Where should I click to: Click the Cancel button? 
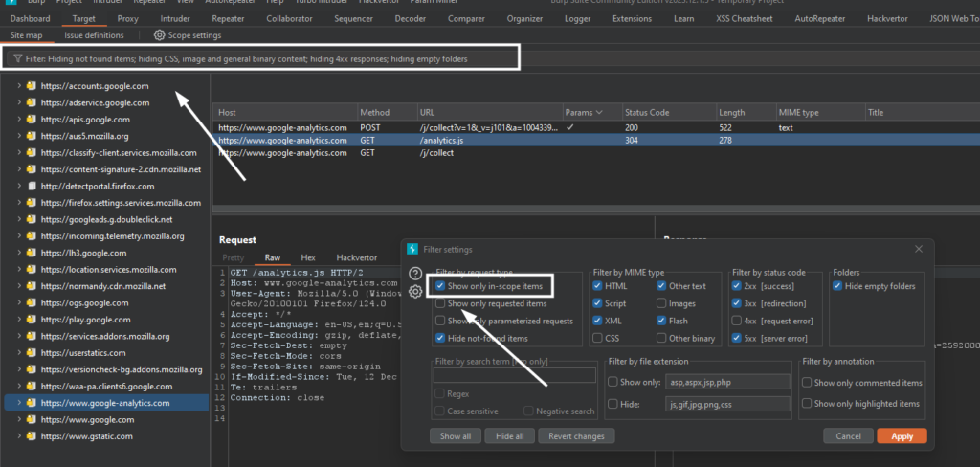coord(848,436)
